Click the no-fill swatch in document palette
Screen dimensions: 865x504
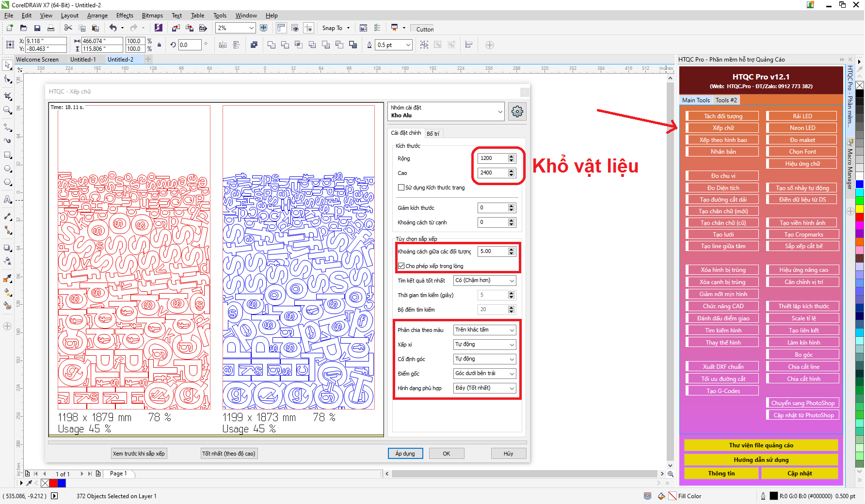point(45,483)
